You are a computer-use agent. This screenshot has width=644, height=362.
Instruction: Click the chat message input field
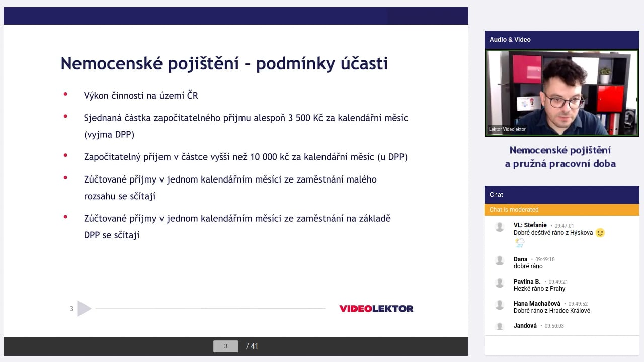561,345
